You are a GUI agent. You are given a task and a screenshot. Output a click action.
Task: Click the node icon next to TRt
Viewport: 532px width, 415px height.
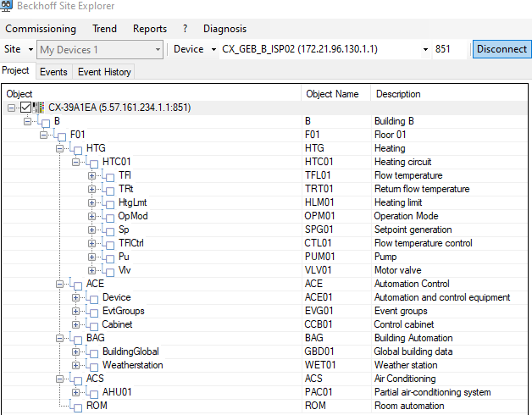[x=108, y=190]
